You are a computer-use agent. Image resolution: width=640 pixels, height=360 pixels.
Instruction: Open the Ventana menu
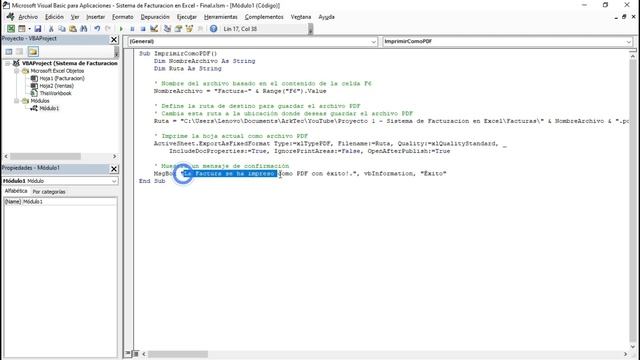click(301, 17)
